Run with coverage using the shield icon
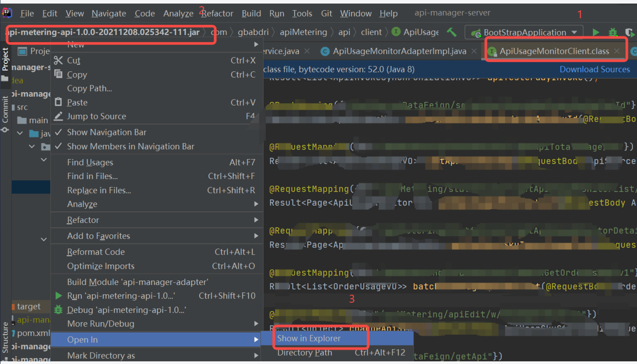 (629, 32)
